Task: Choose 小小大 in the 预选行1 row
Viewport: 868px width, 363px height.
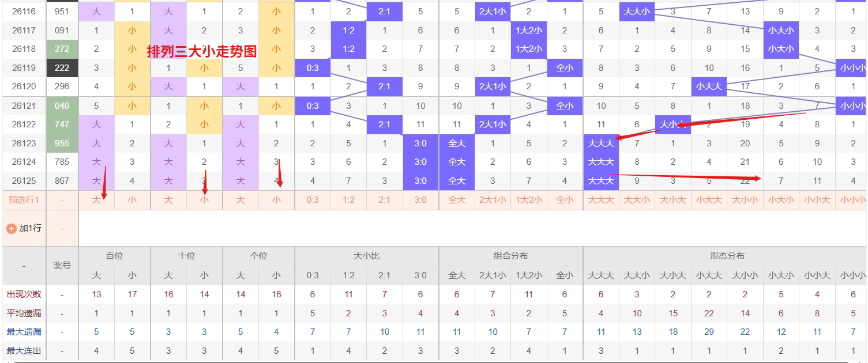Action: (x=817, y=200)
